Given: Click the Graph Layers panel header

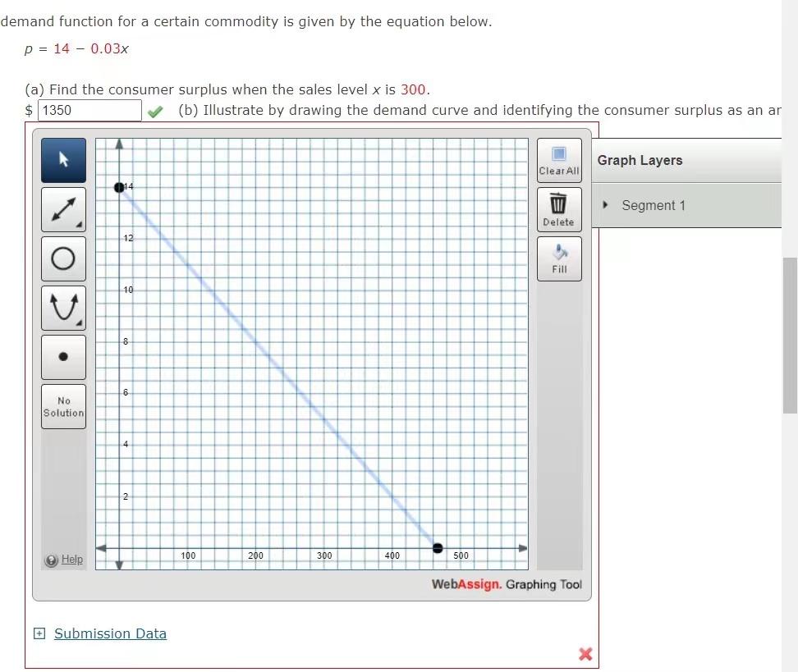Looking at the screenshot, I should click(x=640, y=160).
